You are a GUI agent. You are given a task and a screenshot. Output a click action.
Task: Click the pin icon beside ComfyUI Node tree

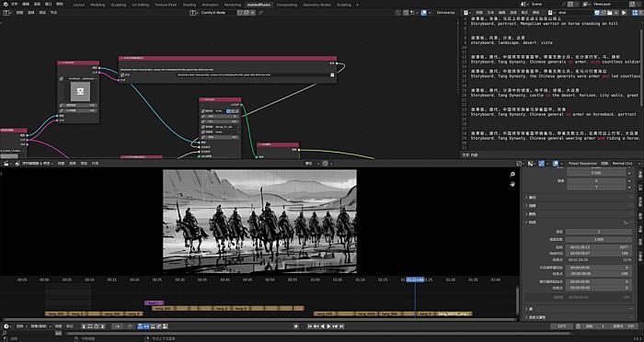(260, 13)
